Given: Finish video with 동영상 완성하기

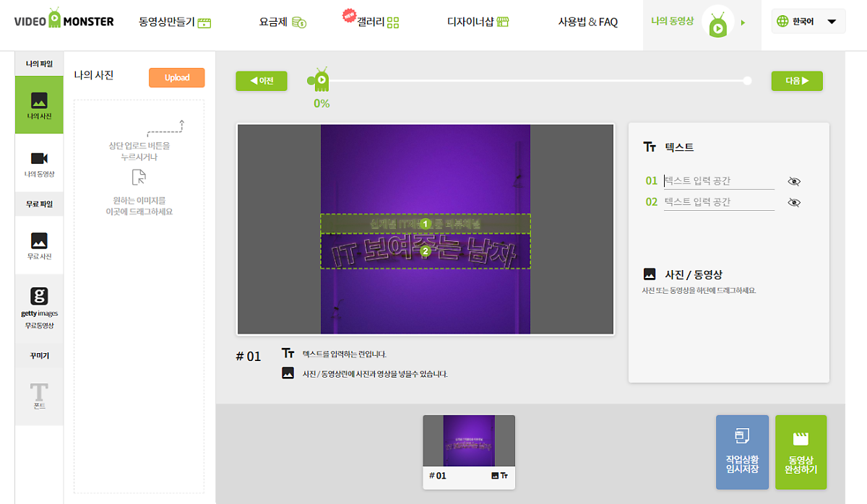Looking at the screenshot, I should coord(801,453).
